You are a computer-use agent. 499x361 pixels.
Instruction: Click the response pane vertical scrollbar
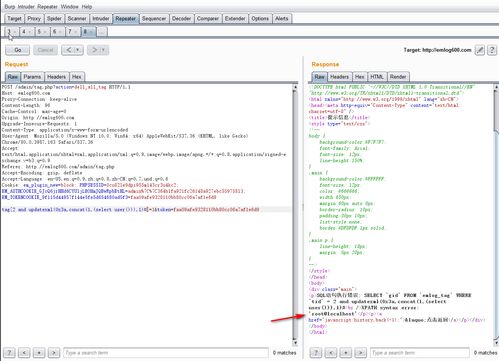tap(496, 215)
